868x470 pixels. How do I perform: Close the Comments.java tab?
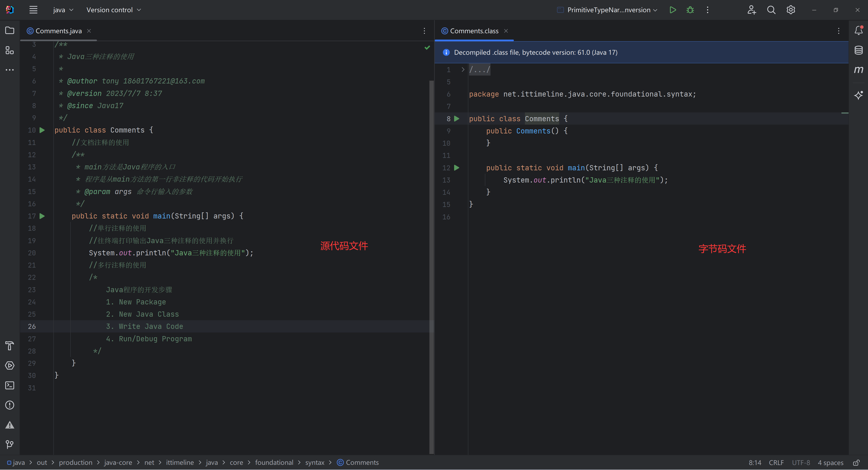(x=89, y=31)
